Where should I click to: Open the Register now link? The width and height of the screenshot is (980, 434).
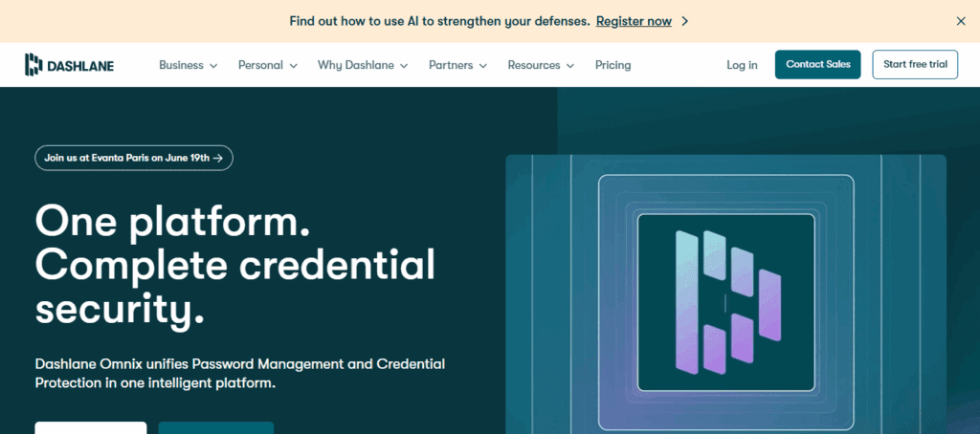pos(634,21)
